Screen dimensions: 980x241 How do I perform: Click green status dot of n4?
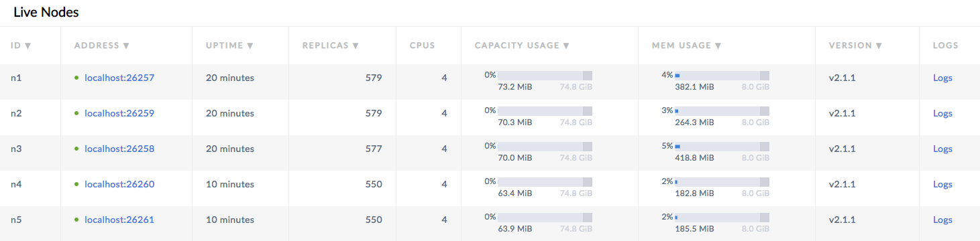click(76, 184)
